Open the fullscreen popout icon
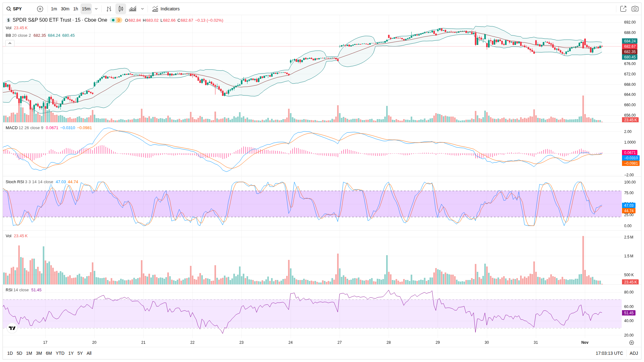The width and height of the screenshot is (644, 362). [623, 9]
